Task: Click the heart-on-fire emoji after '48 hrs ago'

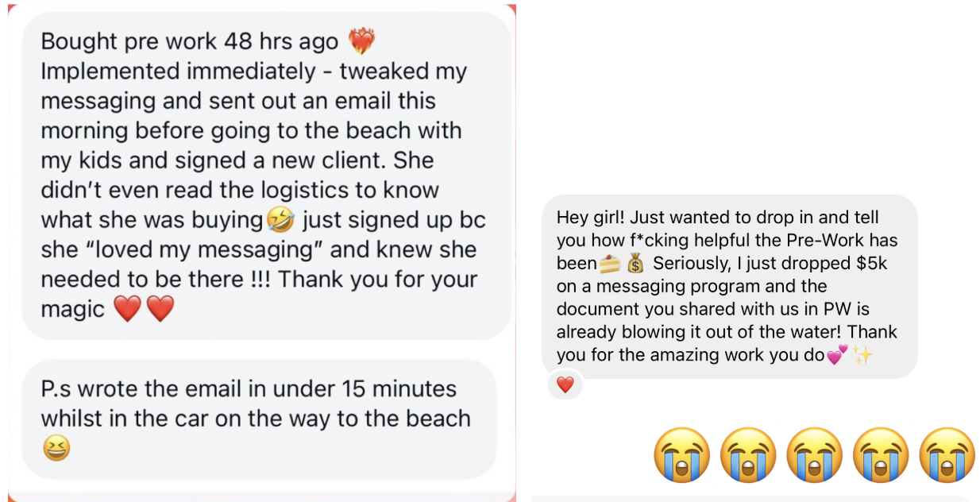Action: point(361,41)
